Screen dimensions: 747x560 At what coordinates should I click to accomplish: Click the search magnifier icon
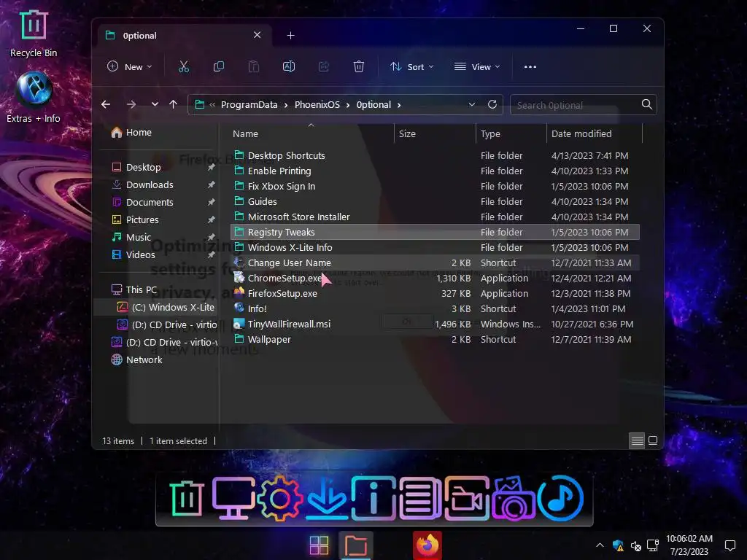(x=646, y=104)
